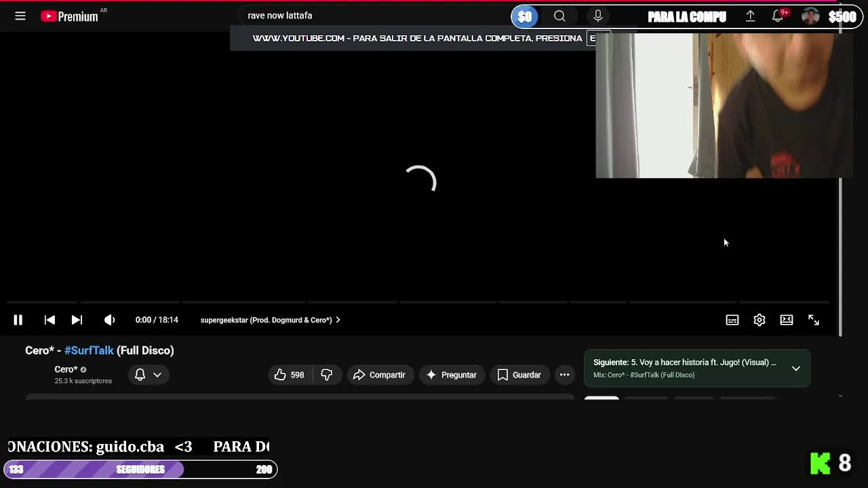
Task: Click the 25.3 k suscriptores text
Action: click(x=83, y=381)
